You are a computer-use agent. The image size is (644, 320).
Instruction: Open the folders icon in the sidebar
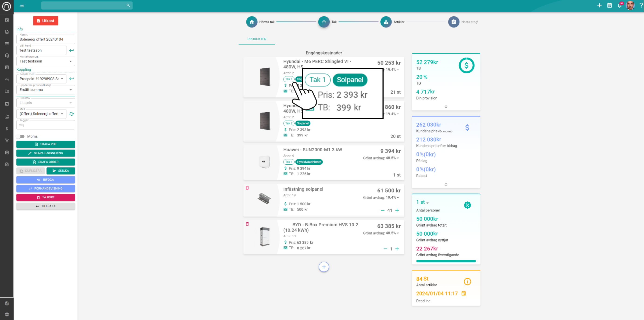tap(7, 117)
